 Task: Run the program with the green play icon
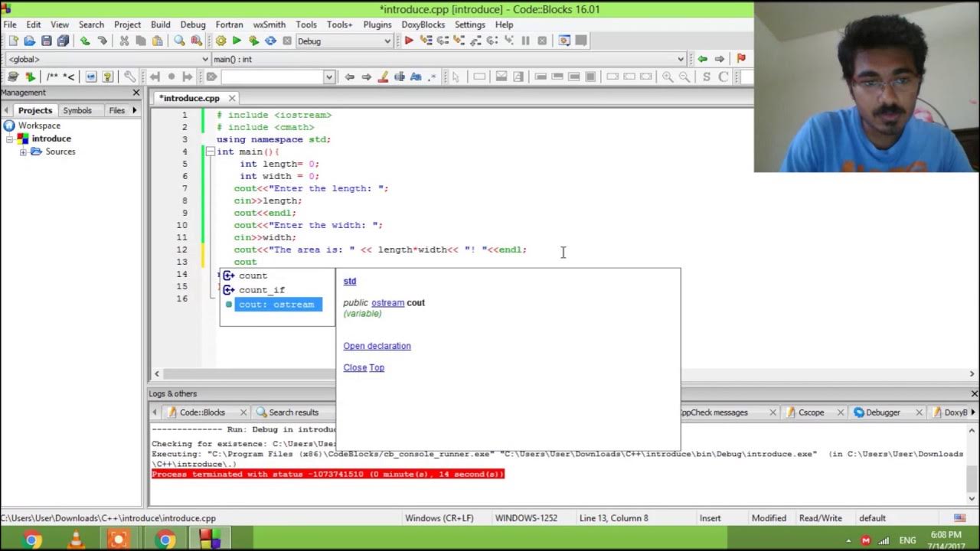[x=237, y=41]
